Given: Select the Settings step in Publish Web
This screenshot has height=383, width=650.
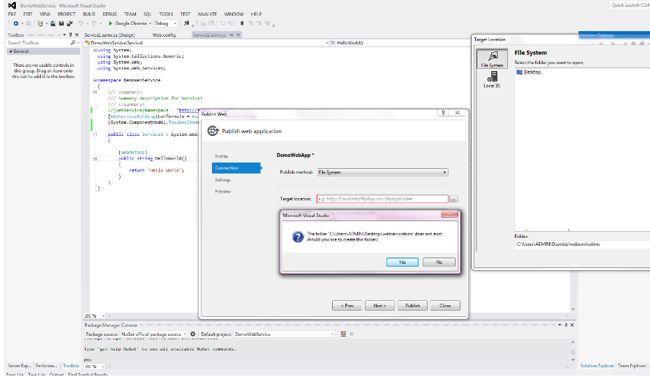Looking at the screenshot, I should click(223, 180).
